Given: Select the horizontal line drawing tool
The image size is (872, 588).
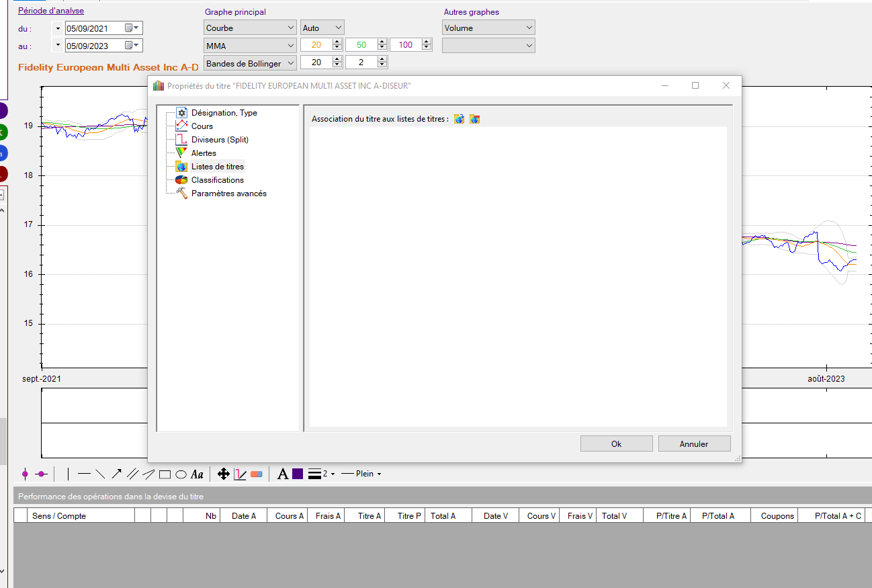Looking at the screenshot, I should 84,474.
